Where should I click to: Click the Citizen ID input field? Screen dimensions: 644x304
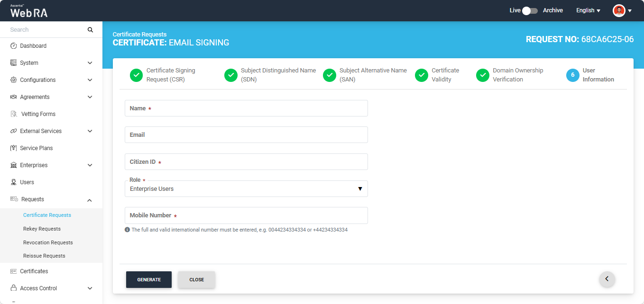[x=246, y=162]
